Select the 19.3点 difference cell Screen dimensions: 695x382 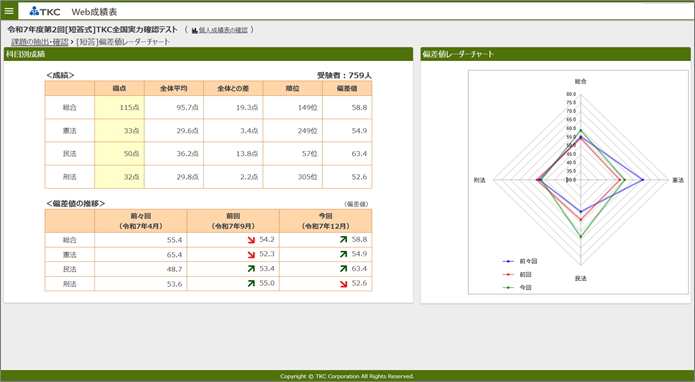233,107
